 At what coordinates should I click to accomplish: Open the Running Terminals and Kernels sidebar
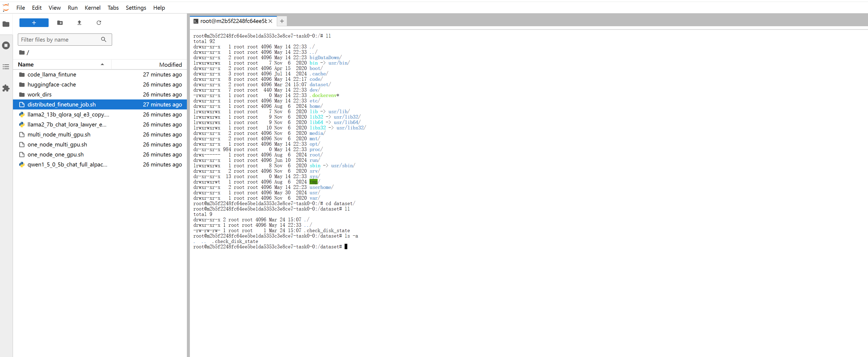(x=6, y=45)
